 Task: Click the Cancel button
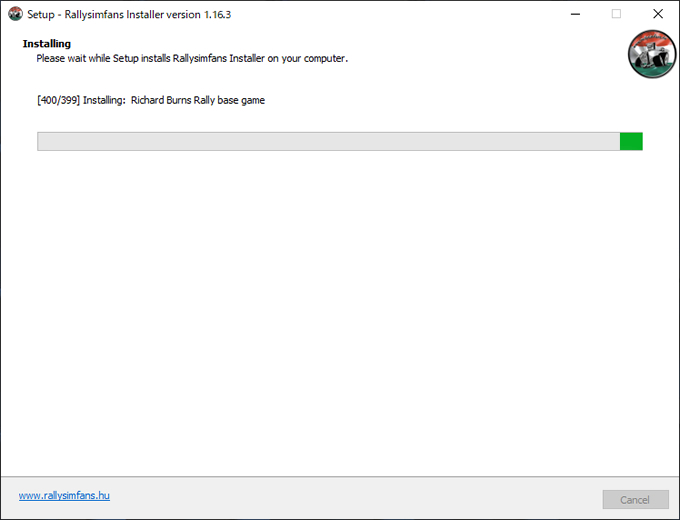point(635,500)
